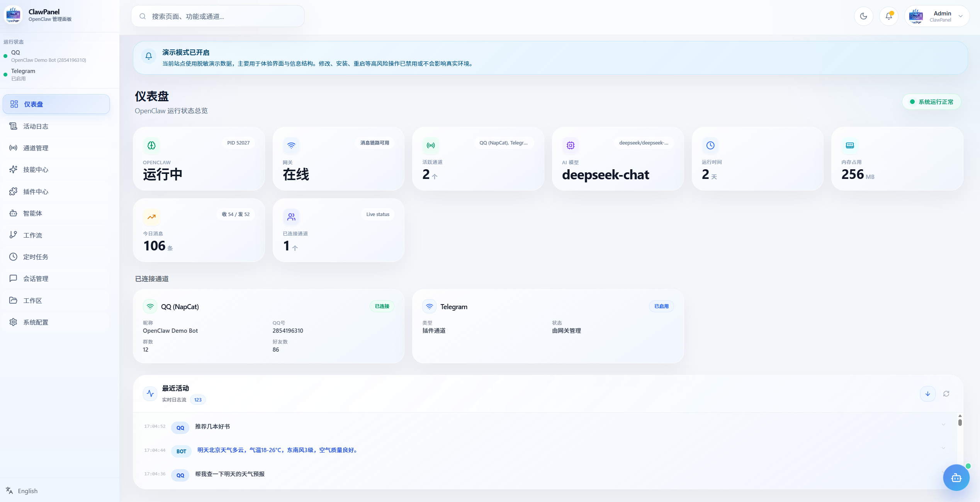Click the OpenClaw brain status icon

point(151,145)
